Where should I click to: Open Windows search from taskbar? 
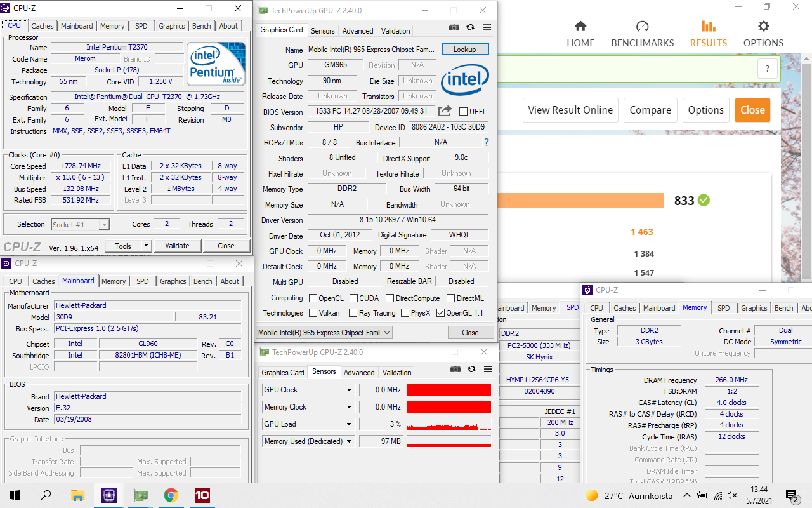(46, 495)
